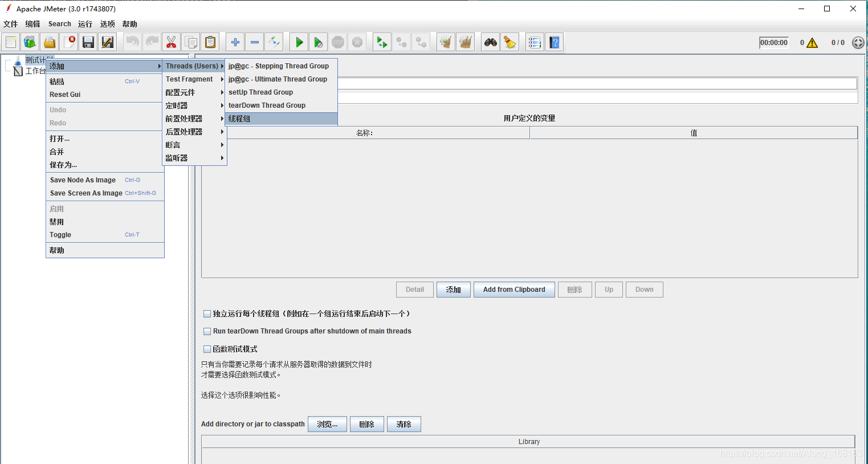Toggle Run tearDown Thread Groups checkbox

(x=207, y=331)
